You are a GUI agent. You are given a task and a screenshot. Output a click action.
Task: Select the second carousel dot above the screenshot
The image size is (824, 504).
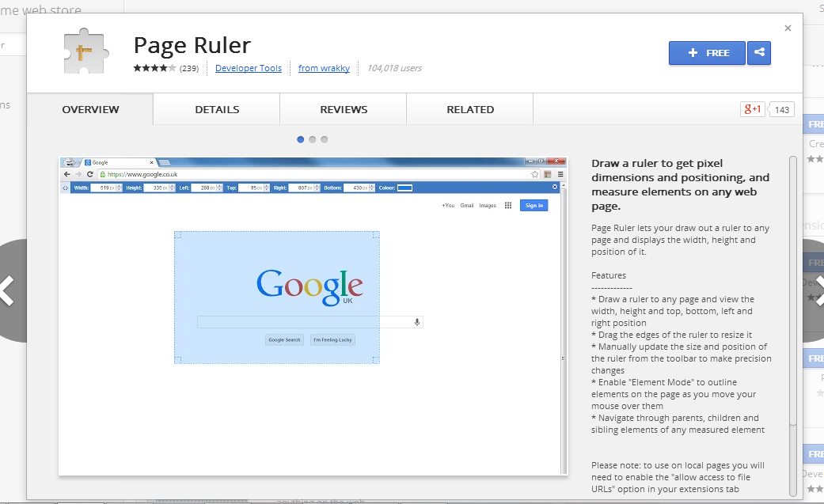pyautogui.click(x=312, y=139)
